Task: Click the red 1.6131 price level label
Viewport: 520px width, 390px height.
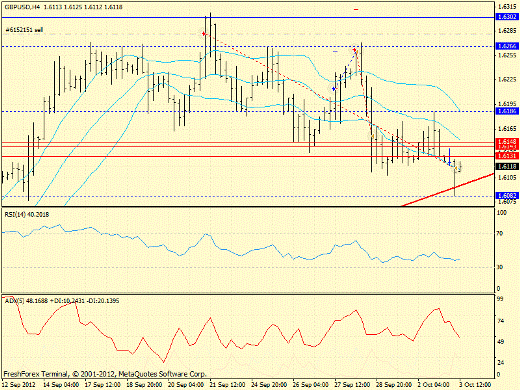Action: click(507, 156)
